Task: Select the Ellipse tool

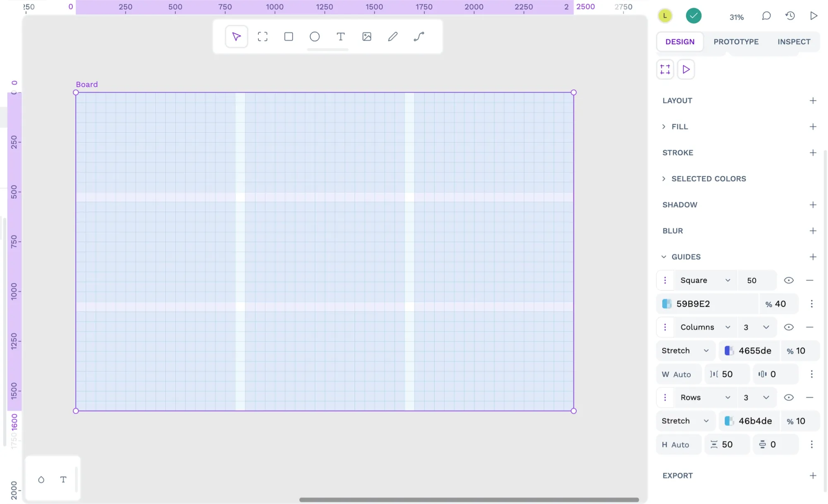Action: tap(314, 37)
